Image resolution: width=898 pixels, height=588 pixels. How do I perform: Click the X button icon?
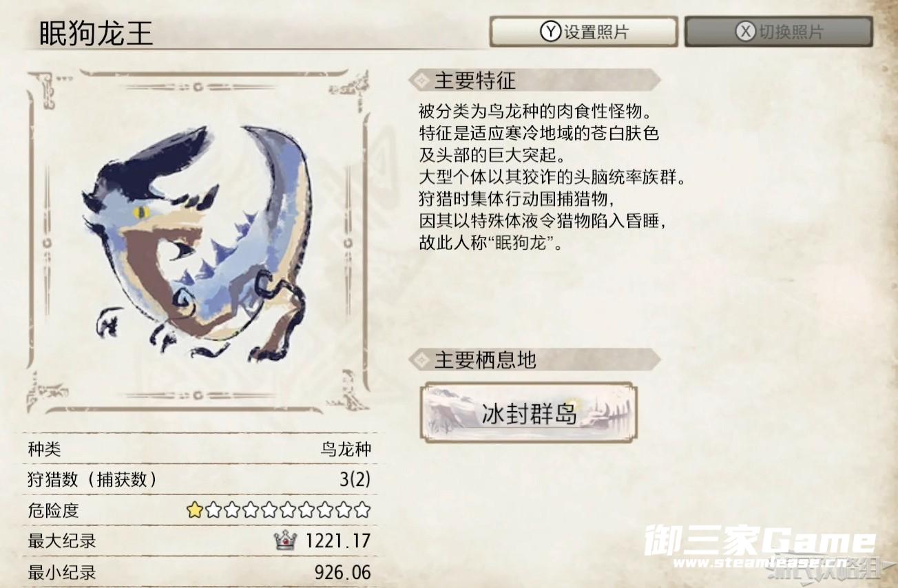pyautogui.click(x=745, y=32)
